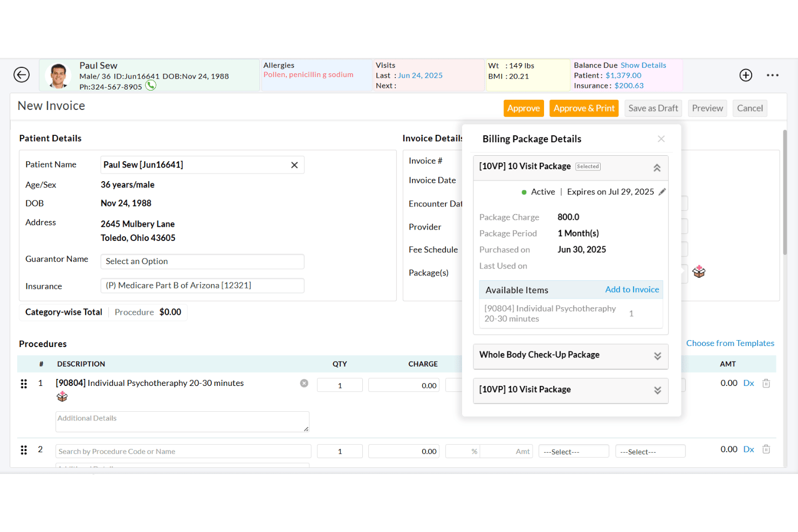Image resolution: width=798 pixels, height=532 pixels.
Task: Delete procedure row 2 trash icon
Action: (766, 449)
